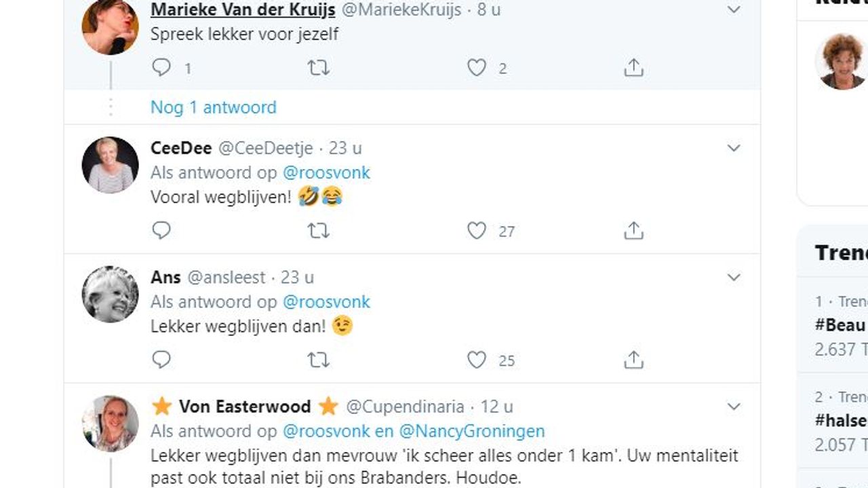Share CeeDee's 'Vooral wegblijven!' tweet
Viewport: 868px width, 488px height.
coord(634,230)
